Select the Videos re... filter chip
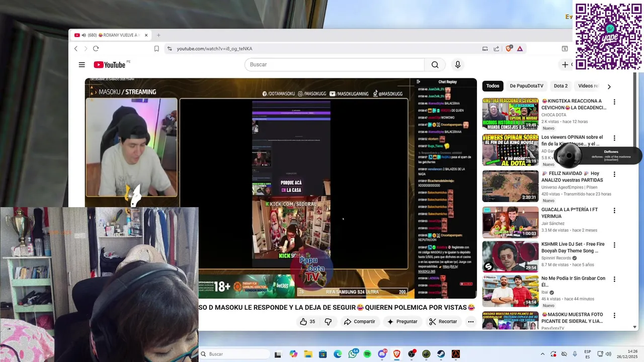This screenshot has height=362, width=644. (588, 86)
